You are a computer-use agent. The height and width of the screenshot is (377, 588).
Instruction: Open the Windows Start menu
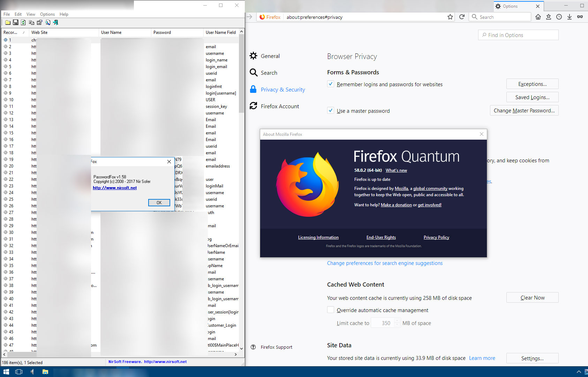pos(6,372)
